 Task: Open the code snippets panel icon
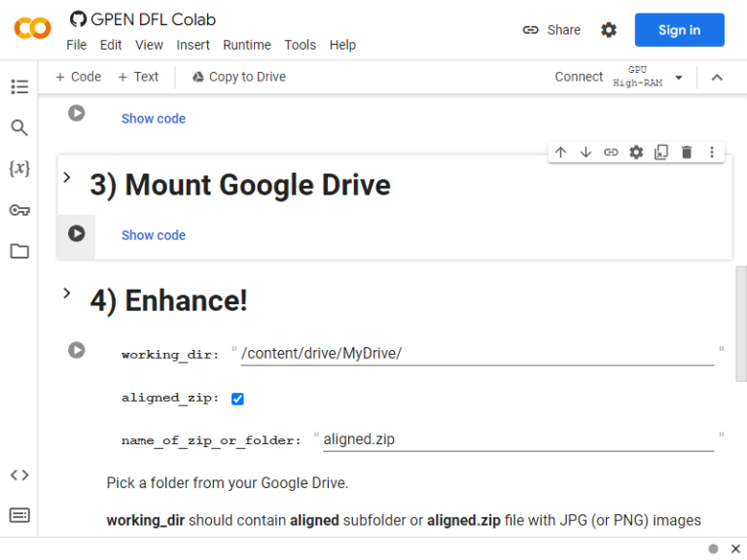(x=19, y=474)
